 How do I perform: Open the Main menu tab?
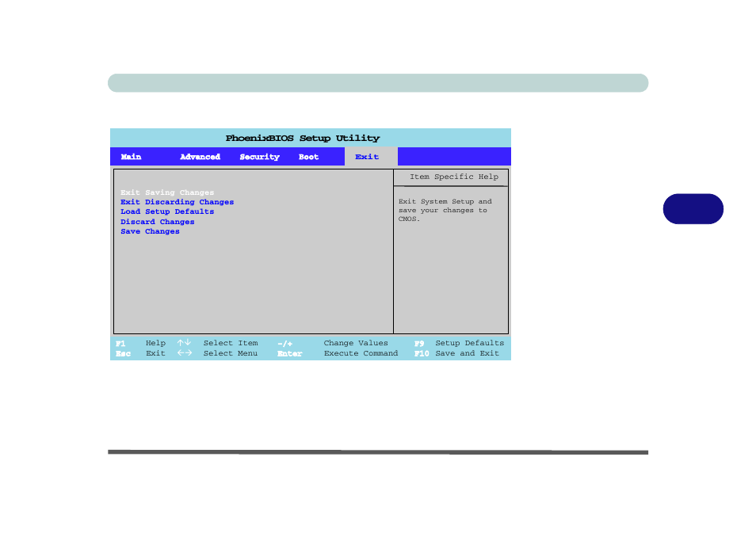tap(131, 157)
